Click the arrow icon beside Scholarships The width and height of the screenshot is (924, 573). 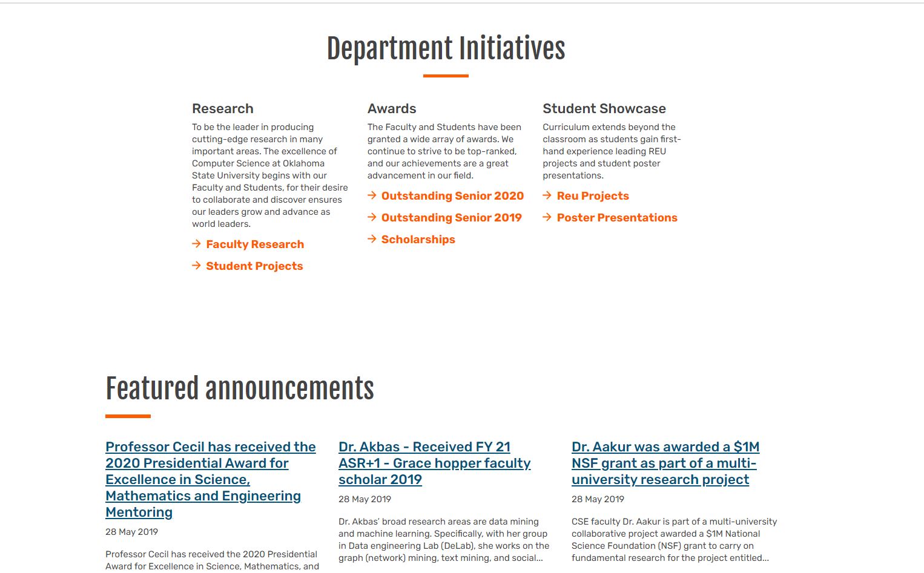pyautogui.click(x=372, y=239)
